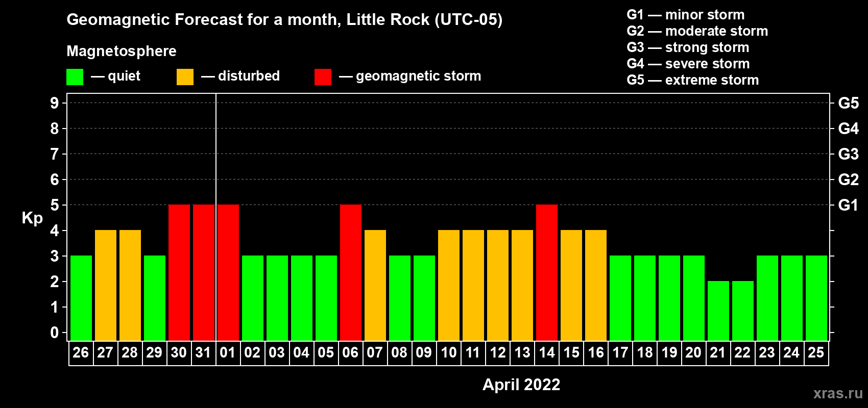
Task: Click the Kp value 9 on left axis
Action: pyautogui.click(x=55, y=103)
